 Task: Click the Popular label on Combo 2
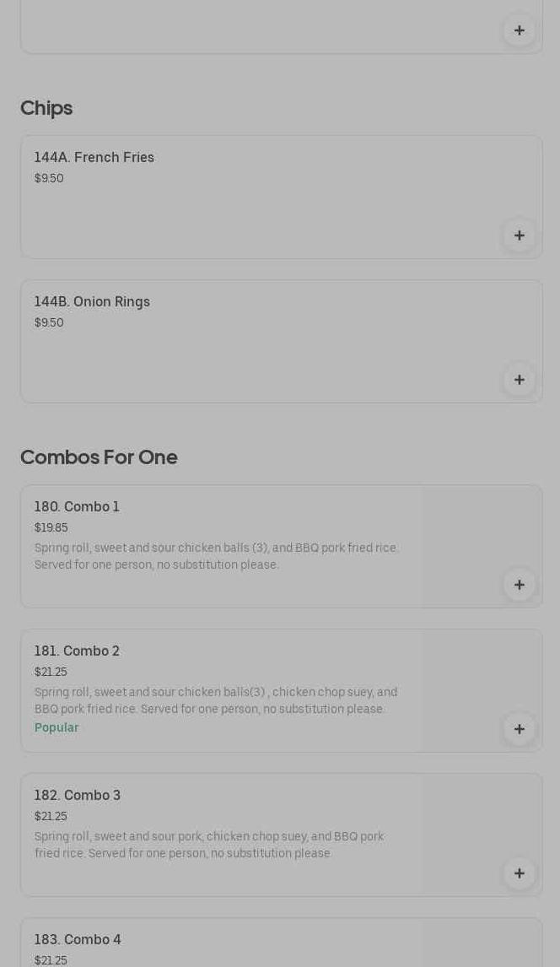57,727
